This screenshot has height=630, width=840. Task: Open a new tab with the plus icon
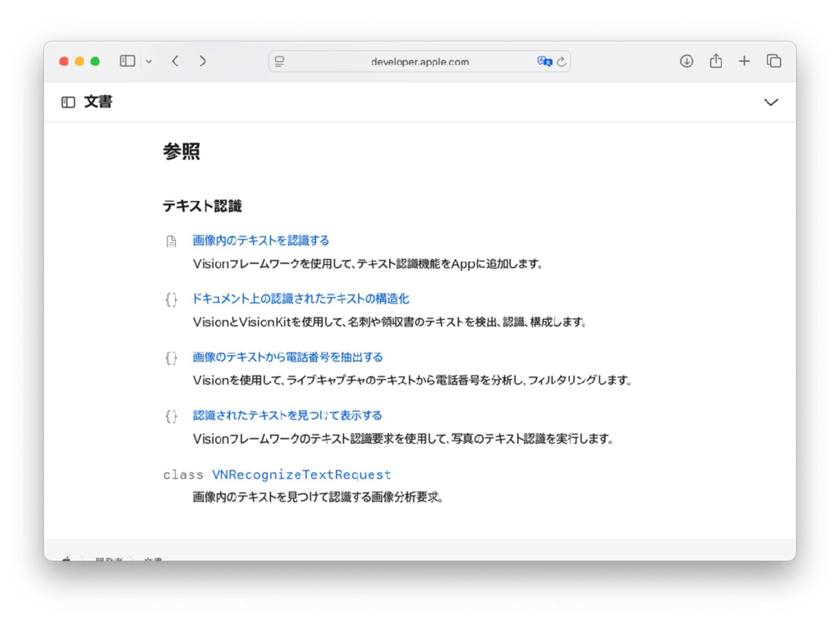[744, 61]
